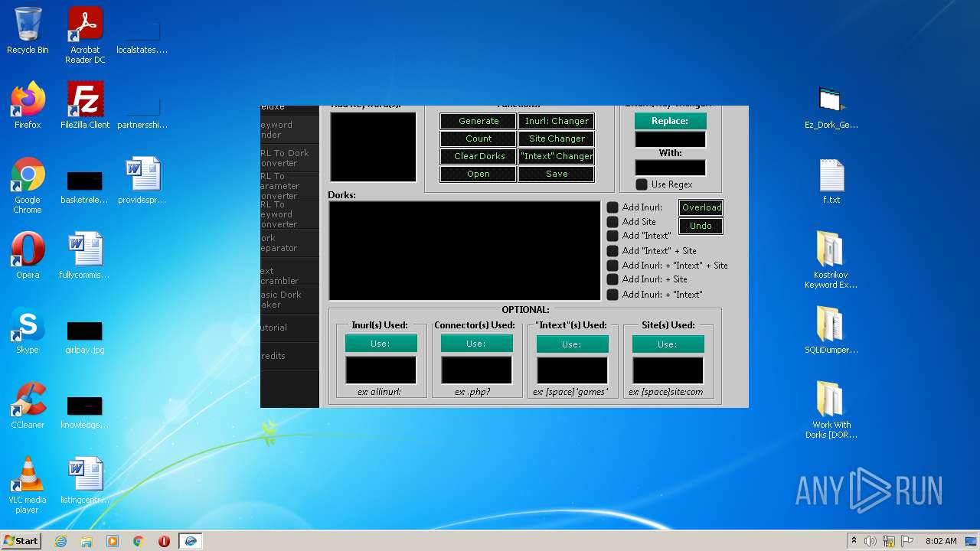Open the Start menu

click(21, 541)
